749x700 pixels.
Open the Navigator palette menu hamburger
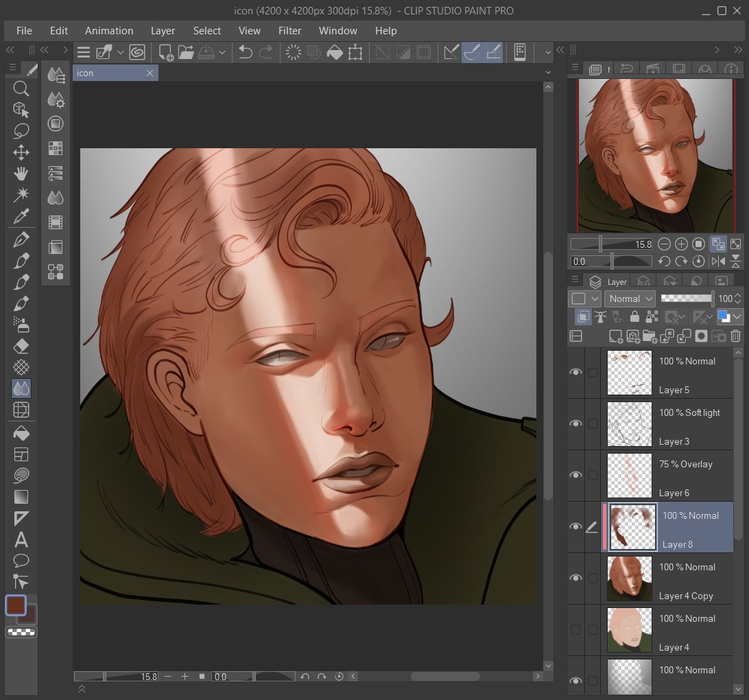tap(575, 67)
